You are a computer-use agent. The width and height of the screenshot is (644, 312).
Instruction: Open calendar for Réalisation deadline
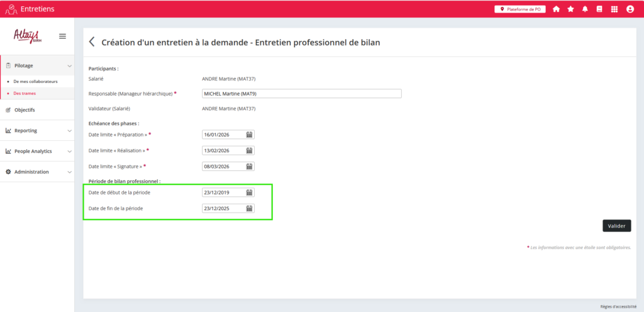coord(249,150)
